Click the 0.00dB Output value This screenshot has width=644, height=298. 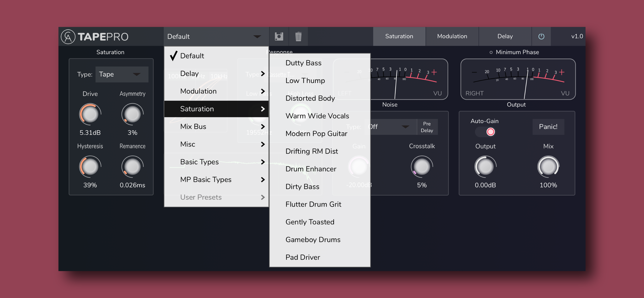pyautogui.click(x=485, y=185)
